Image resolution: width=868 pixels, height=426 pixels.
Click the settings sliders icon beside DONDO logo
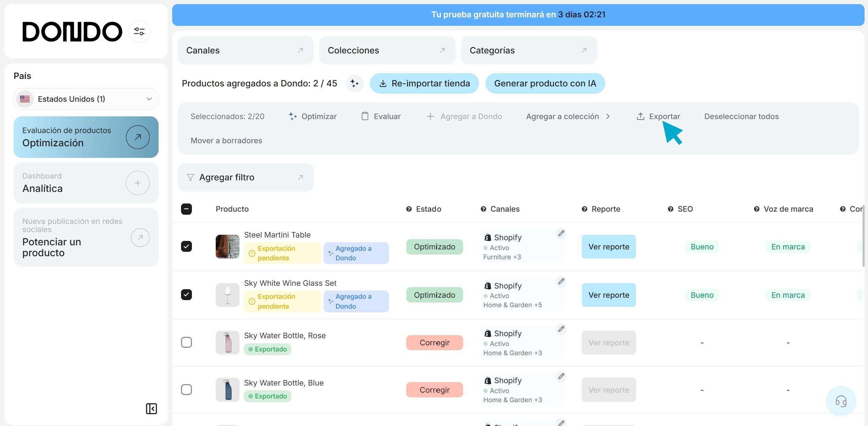139,32
